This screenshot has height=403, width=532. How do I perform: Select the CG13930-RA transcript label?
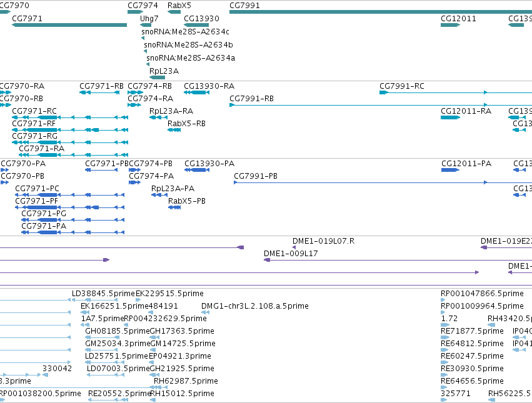tap(209, 86)
